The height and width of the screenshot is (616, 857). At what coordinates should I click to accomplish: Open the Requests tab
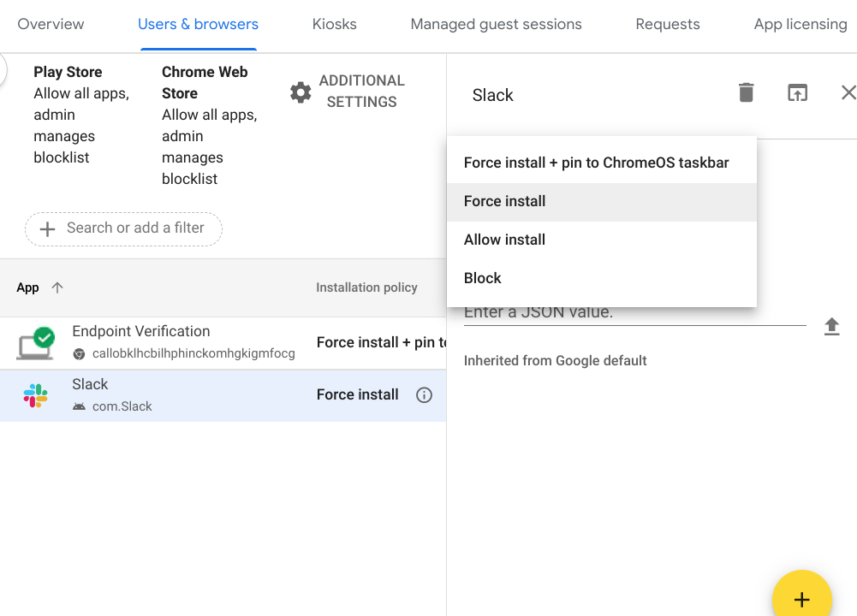pyautogui.click(x=667, y=24)
